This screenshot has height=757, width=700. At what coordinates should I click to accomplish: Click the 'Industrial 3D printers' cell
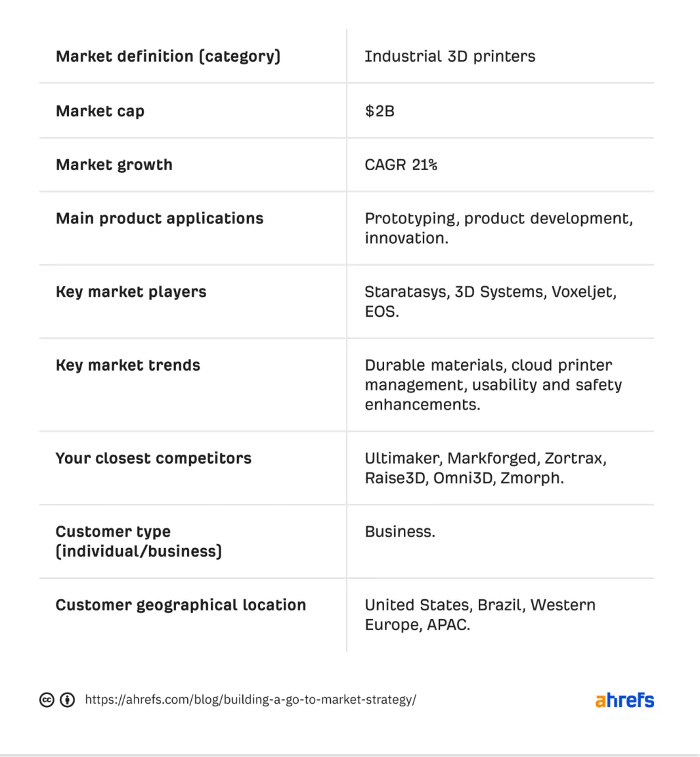450,57
